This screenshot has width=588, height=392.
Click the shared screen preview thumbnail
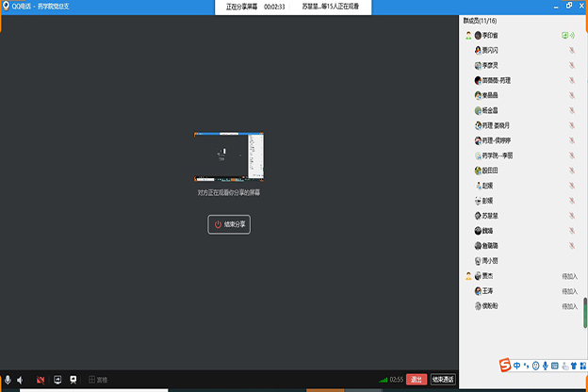pos(228,157)
